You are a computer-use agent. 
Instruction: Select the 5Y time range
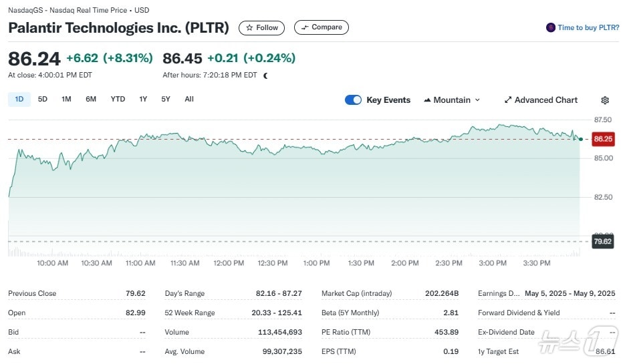pos(166,100)
